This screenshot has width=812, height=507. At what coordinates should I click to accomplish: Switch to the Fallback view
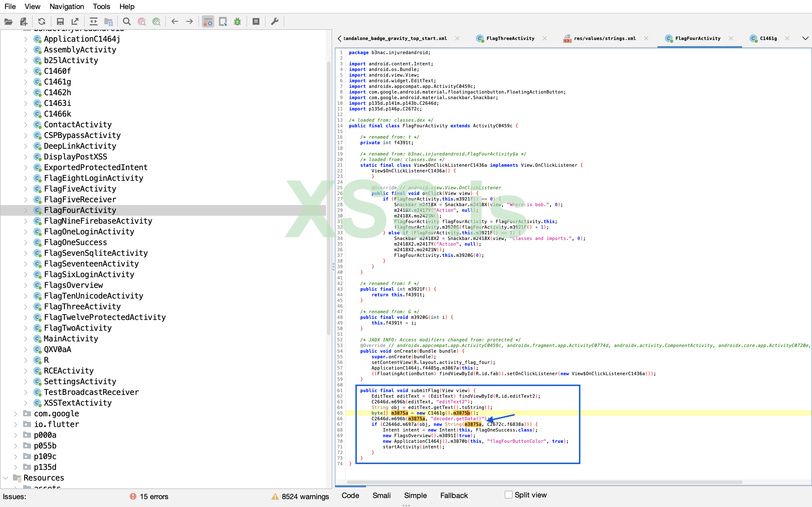click(454, 495)
